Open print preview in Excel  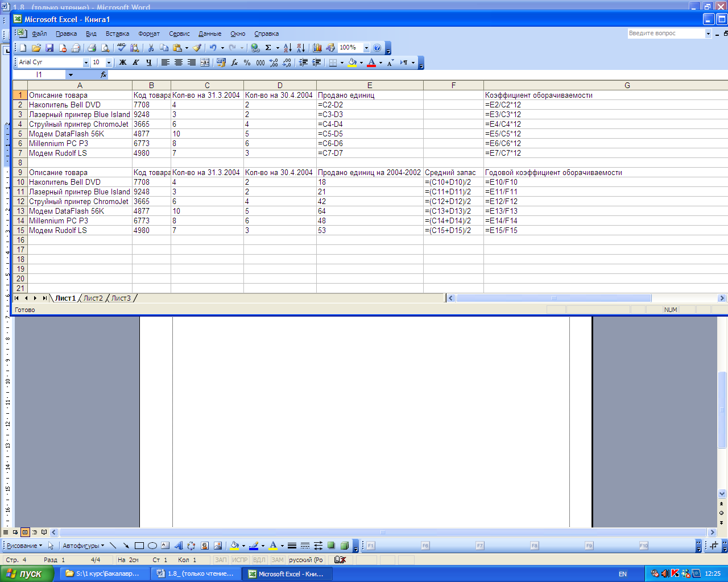[x=105, y=48]
